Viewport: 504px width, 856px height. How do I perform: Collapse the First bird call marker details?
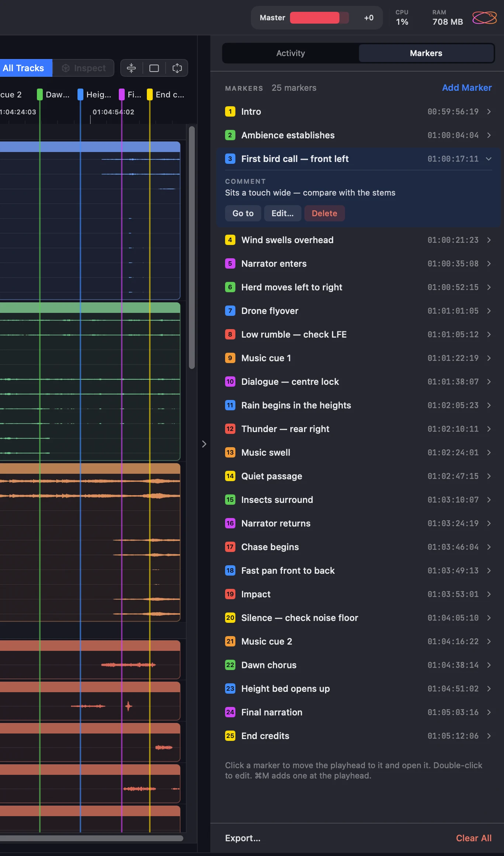(489, 159)
